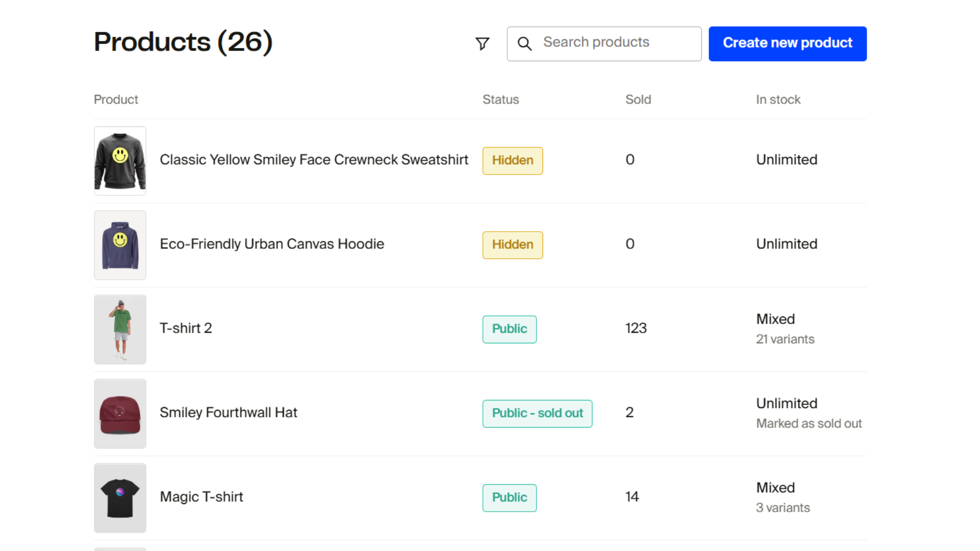Click the Create new product button
This screenshot has width=980, height=551.
(x=787, y=43)
